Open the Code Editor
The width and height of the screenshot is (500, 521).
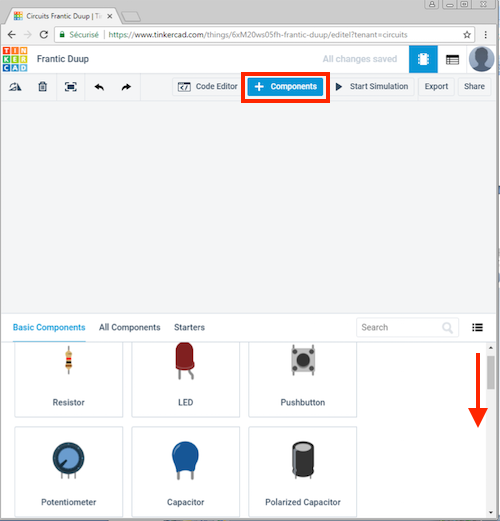point(207,87)
